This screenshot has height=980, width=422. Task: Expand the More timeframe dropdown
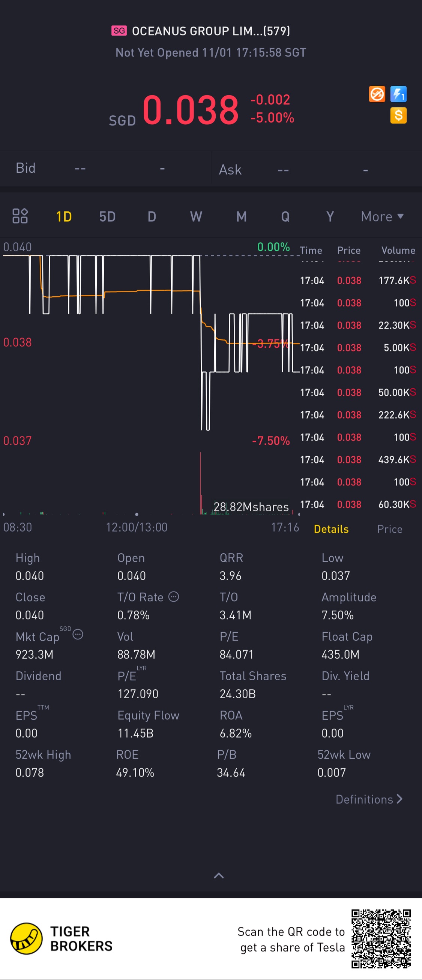pyautogui.click(x=382, y=217)
